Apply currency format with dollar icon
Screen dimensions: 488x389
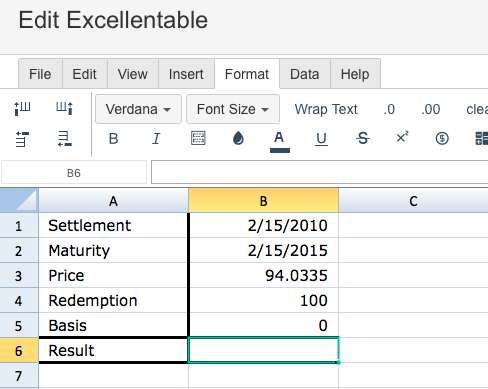point(442,138)
